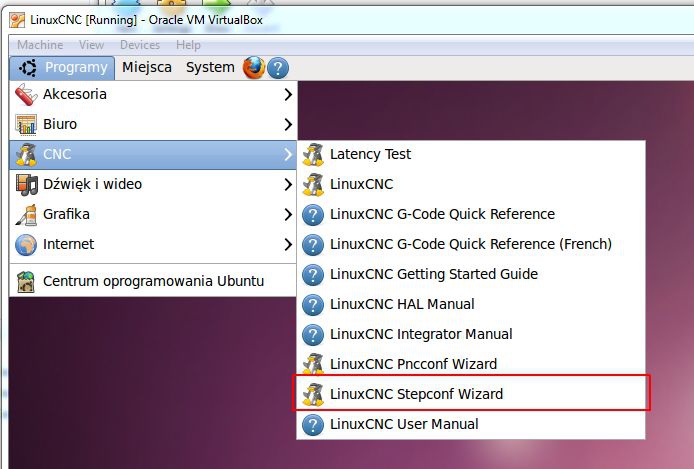
Task: Click the Biuro chart icon
Action: (26, 124)
